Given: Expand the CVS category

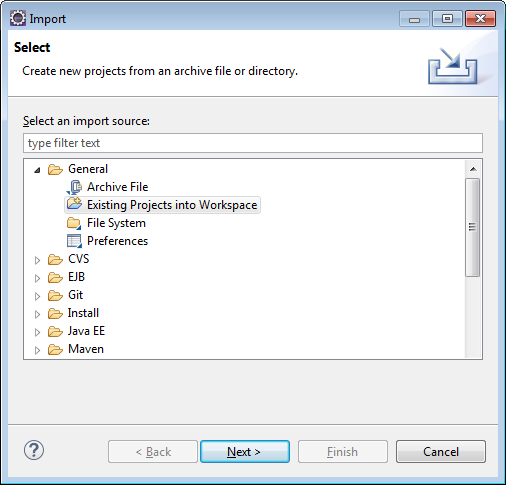Looking at the screenshot, I should click(37, 260).
